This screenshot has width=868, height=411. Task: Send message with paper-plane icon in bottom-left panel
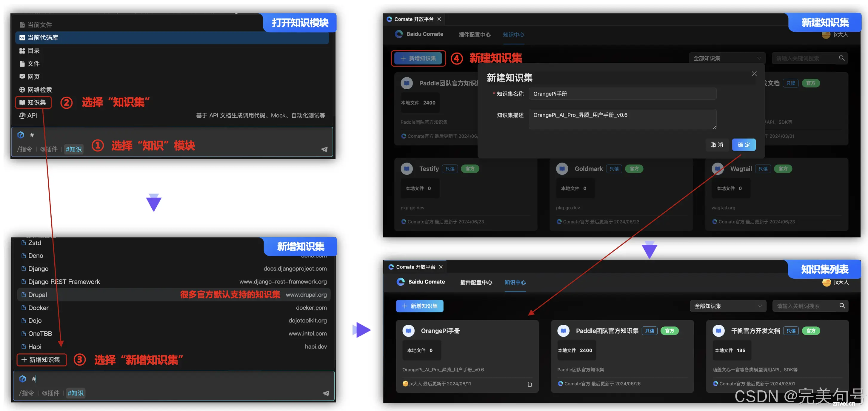tap(326, 393)
